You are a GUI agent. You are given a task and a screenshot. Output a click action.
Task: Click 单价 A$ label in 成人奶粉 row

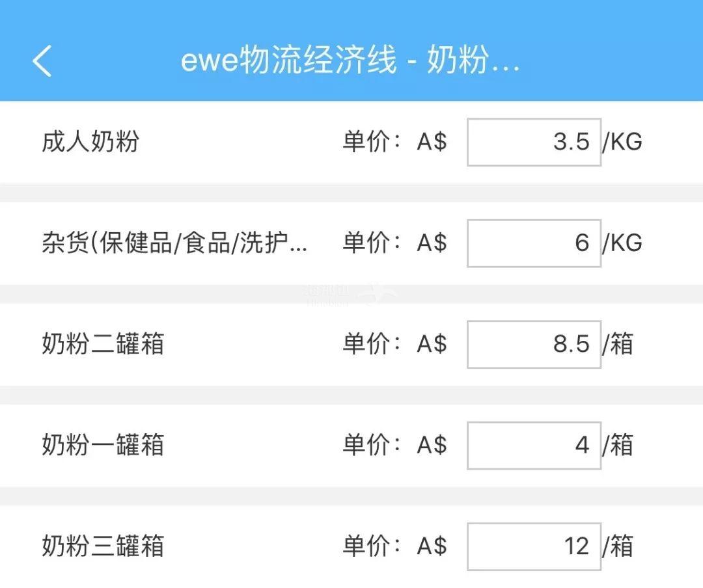[394, 142]
